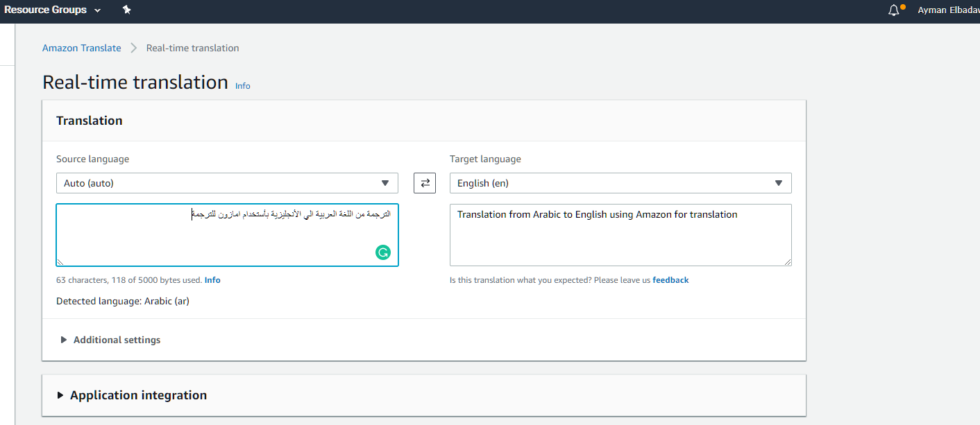Open the Resource Groups dropdown chevron
Screen dimensions: 980x425
tap(97, 10)
